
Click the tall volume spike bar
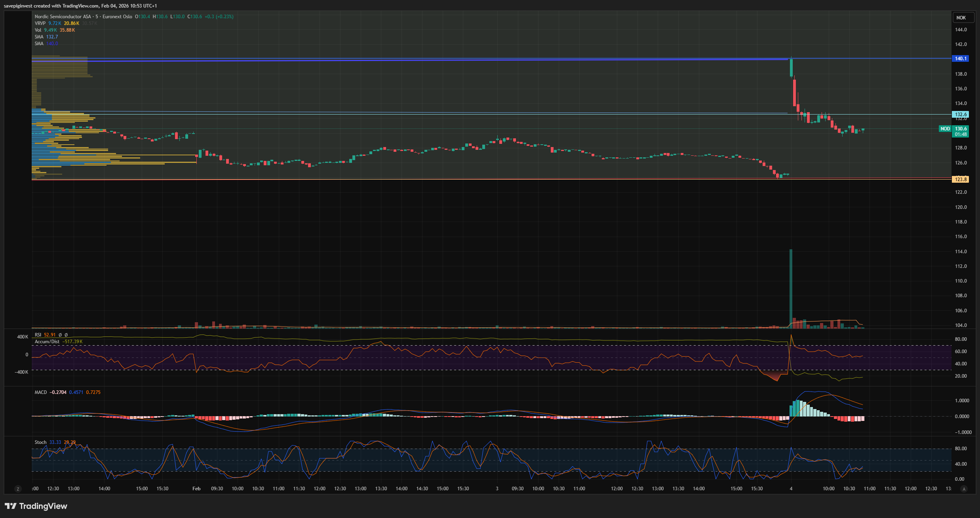coord(791,285)
